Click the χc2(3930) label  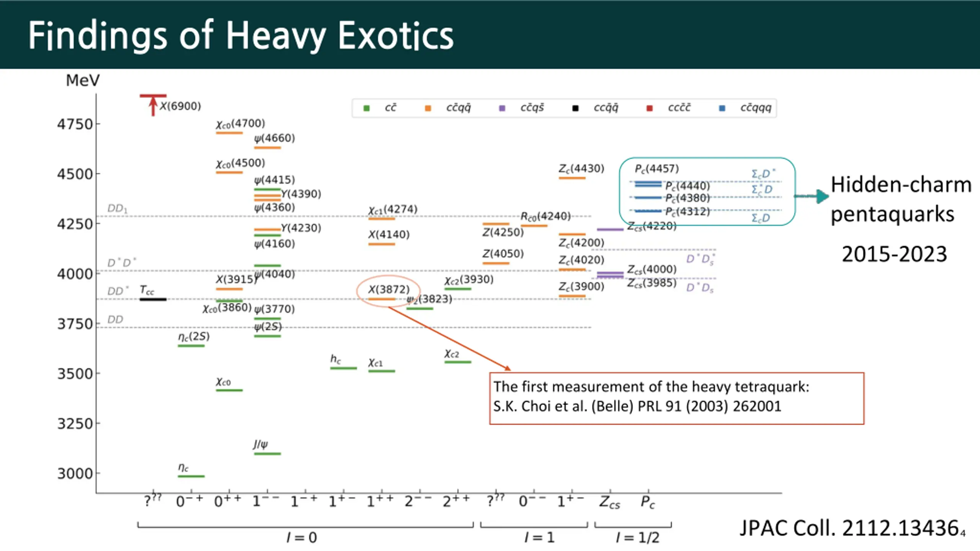pos(469,280)
